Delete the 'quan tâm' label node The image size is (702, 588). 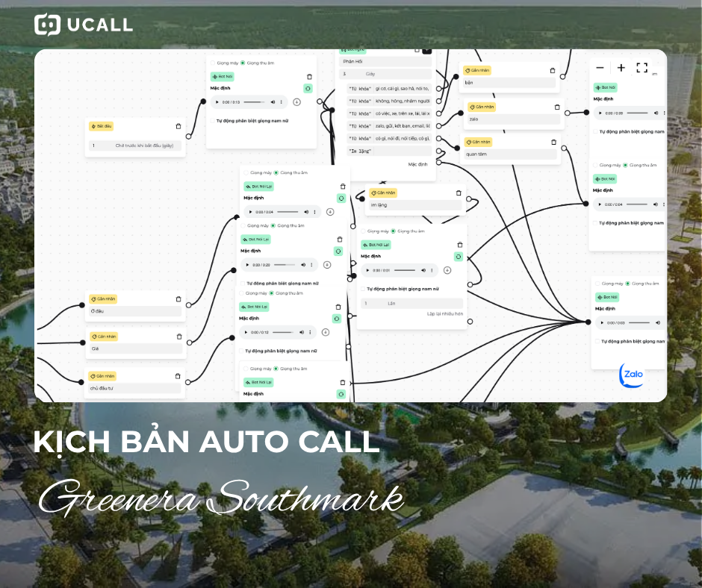553,142
